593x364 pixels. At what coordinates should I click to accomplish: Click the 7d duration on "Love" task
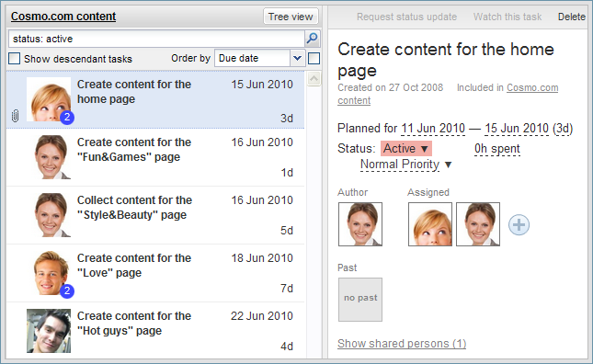point(287,289)
